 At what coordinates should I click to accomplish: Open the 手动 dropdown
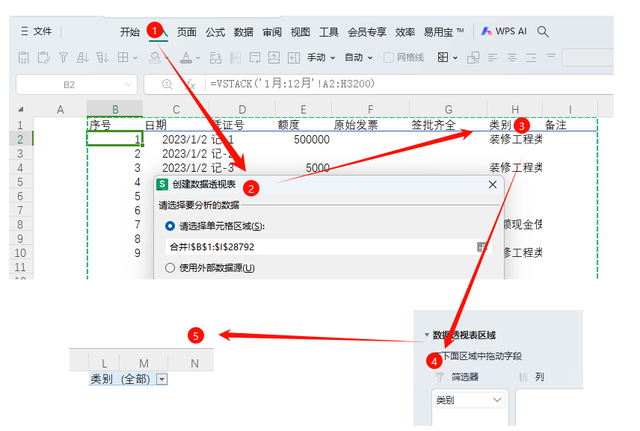coord(321,58)
